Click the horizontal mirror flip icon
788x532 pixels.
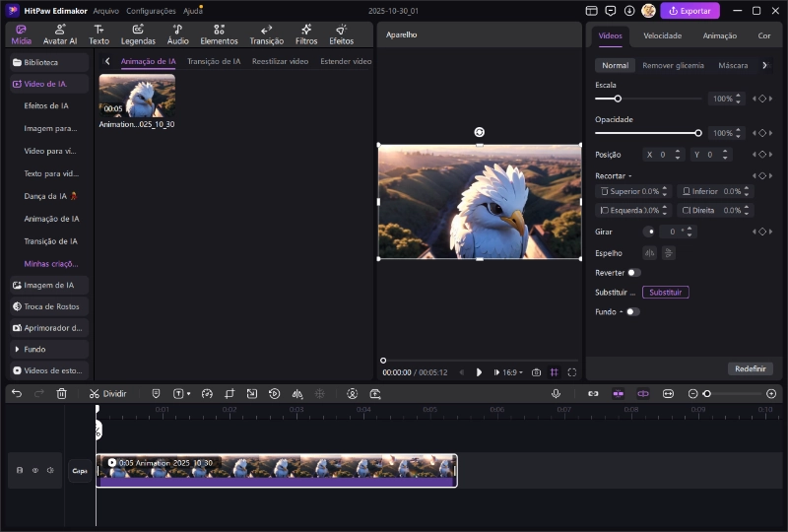pyautogui.click(x=649, y=253)
